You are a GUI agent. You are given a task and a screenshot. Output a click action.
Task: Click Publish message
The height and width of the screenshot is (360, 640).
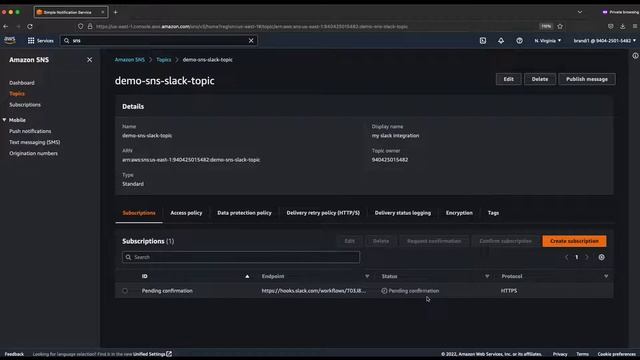587,79
